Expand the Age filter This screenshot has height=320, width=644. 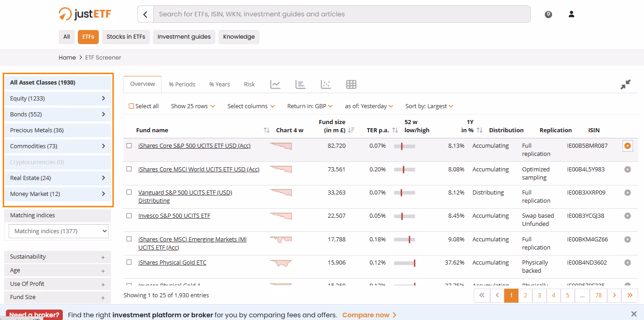(x=57, y=270)
